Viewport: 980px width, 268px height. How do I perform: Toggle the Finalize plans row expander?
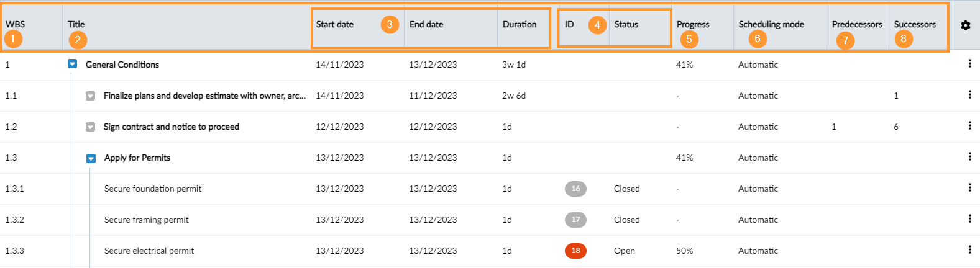pos(91,96)
